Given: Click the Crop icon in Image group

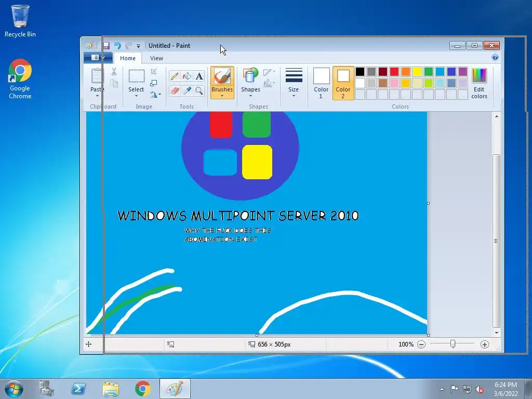Looking at the screenshot, I should (153, 72).
